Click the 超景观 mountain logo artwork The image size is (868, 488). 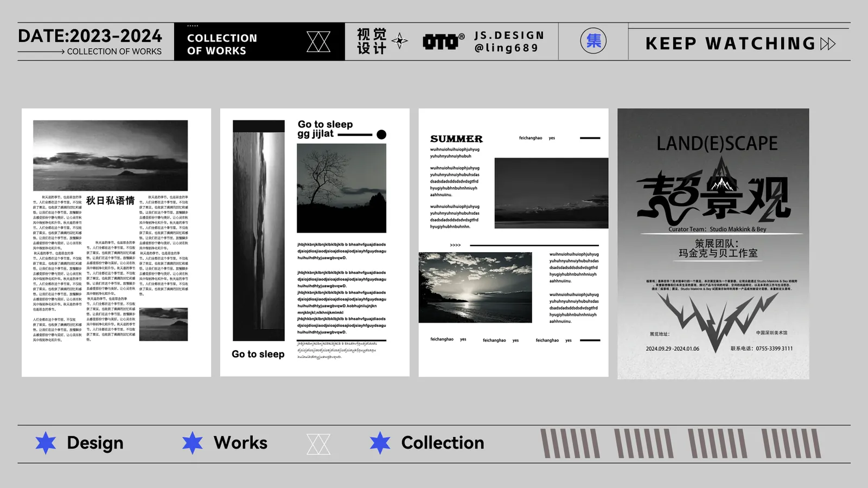713,191
